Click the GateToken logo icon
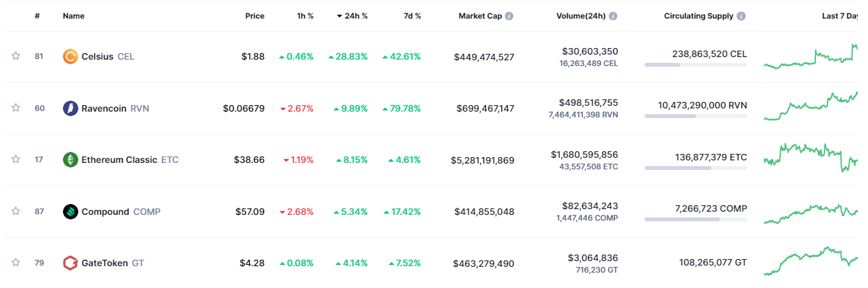The height and width of the screenshot is (288, 868). click(x=71, y=263)
